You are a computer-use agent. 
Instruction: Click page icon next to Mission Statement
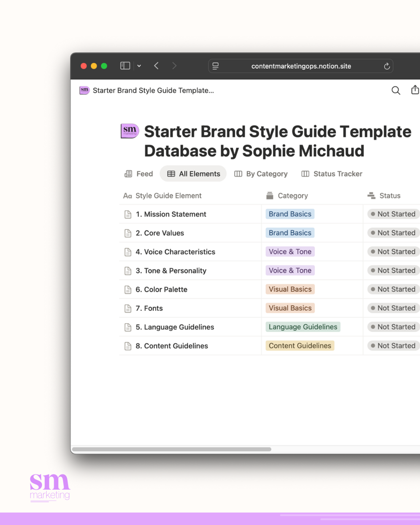(x=128, y=214)
